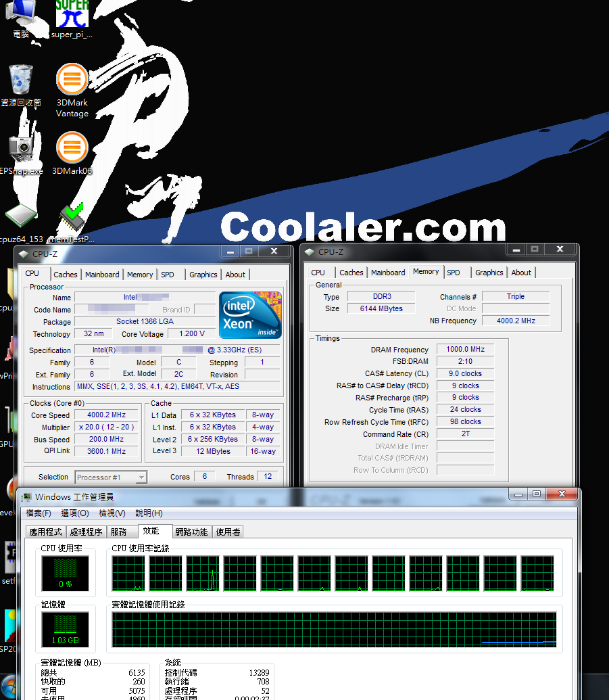Open Graphics tab in left CPU-Z
This screenshot has height=700, width=609.
tap(203, 275)
